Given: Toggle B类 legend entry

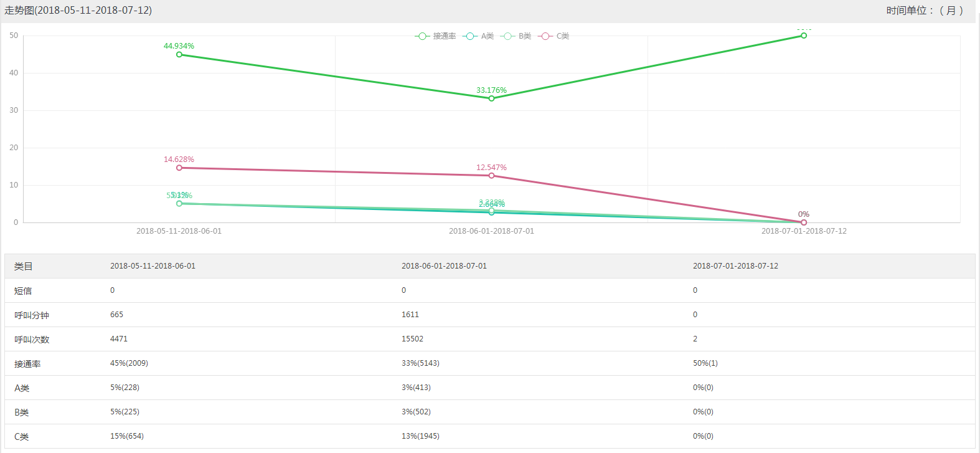Looking at the screenshot, I should tap(516, 36).
